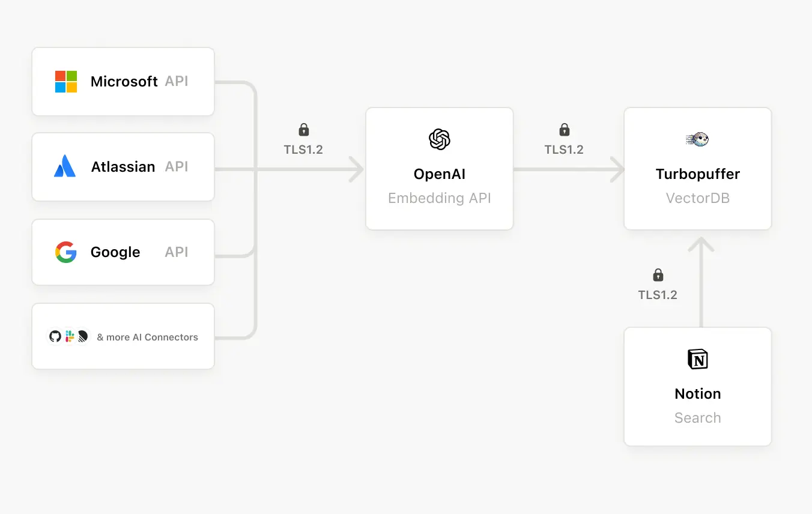
Task: Click the Turbopuffer pufferfish icon
Action: [697, 139]
